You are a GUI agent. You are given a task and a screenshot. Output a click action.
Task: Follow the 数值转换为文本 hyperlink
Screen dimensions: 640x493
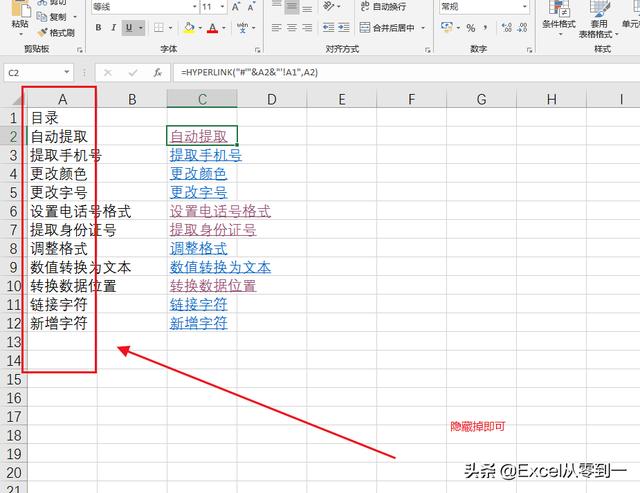[x=220, y=267]
